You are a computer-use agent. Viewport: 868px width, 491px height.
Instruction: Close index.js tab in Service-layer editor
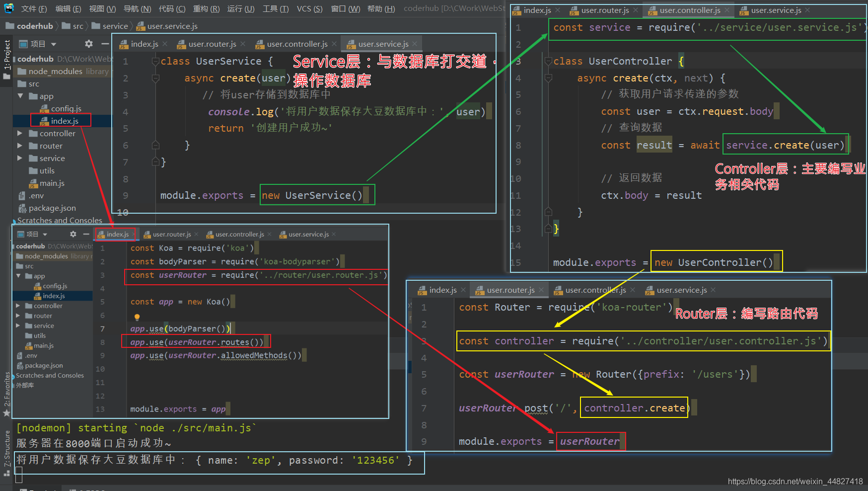point(165,44)
